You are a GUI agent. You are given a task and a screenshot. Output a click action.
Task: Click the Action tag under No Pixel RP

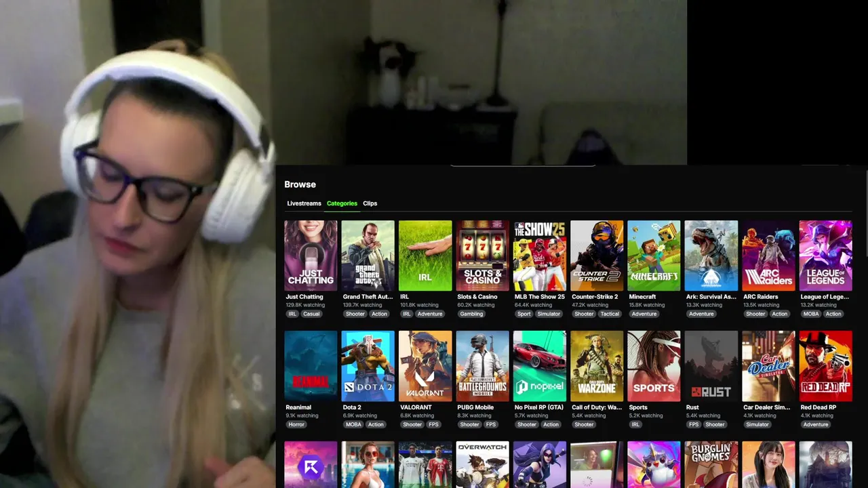[x=551, y=424]
